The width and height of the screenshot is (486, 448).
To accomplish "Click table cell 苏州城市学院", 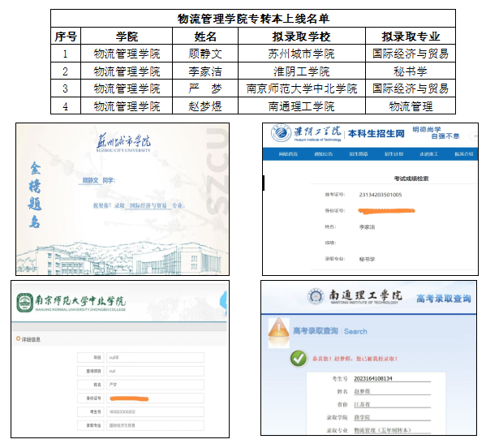I will 302,54.
